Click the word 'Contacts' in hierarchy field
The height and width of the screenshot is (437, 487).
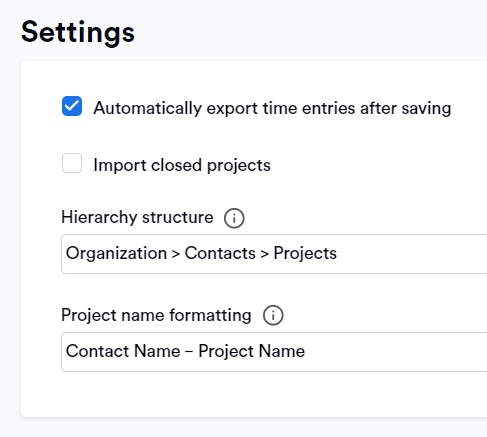tap(220, 253)
